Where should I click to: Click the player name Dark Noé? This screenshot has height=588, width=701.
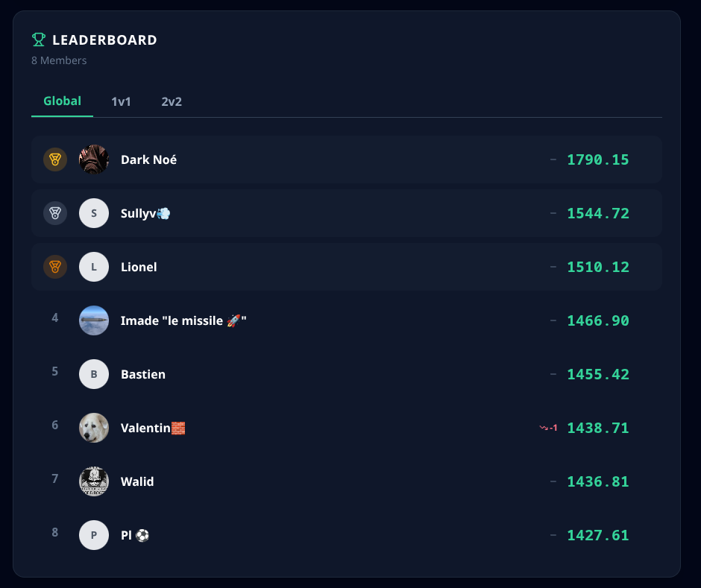[148, 159]
